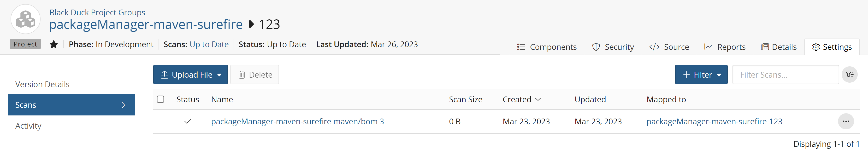This screenshot has height=160, width=868.
Task: Click the scan status checkmark icon
Action: (x=188, y=122)
